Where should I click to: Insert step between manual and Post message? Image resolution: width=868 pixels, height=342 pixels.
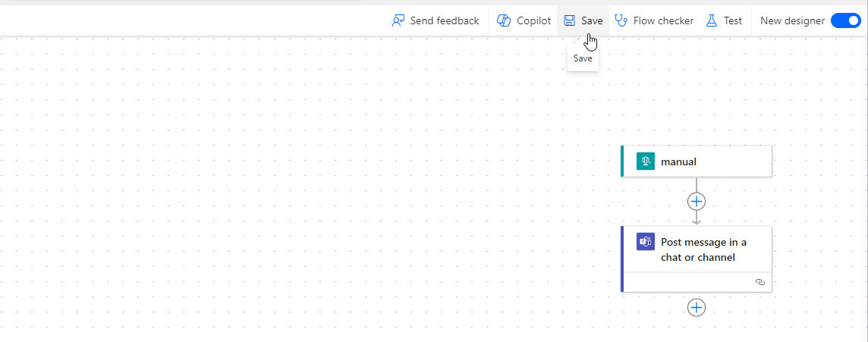(x=697, y=201)
